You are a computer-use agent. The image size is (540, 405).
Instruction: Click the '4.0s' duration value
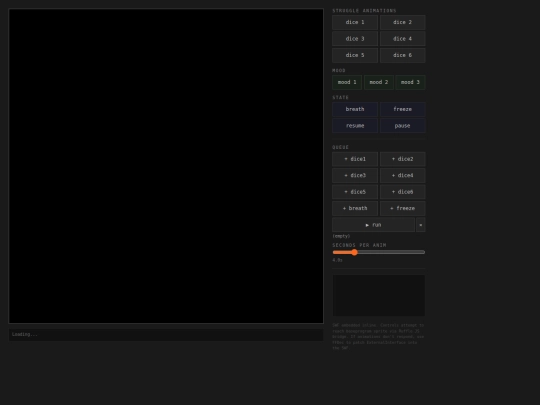tap(338, 260)
